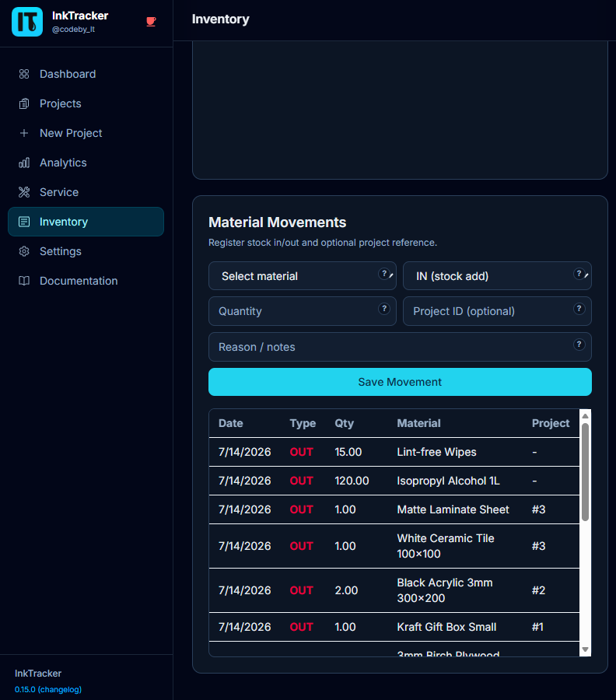
Task: Open the 0.15.0 changelog link
Action: pos(48,689)
